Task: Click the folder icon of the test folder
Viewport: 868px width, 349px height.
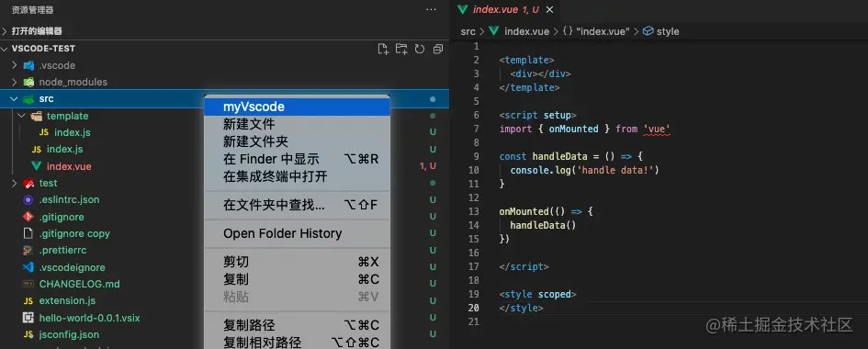Action: tap(28, 183)
